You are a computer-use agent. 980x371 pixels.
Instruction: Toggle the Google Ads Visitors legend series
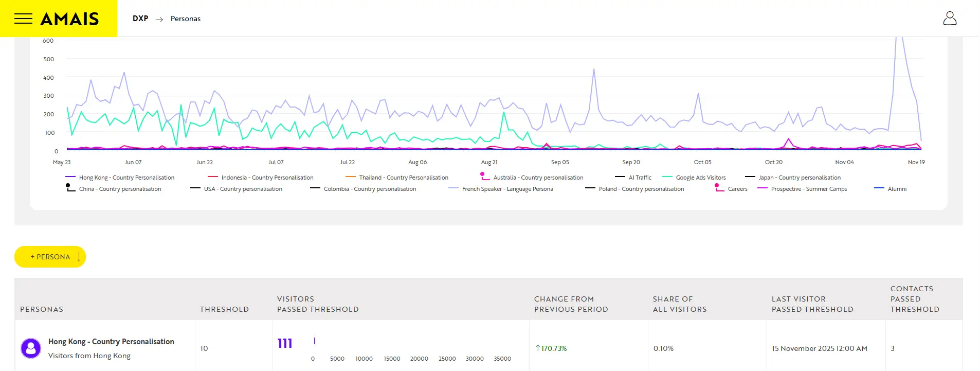tap(700, 178)
